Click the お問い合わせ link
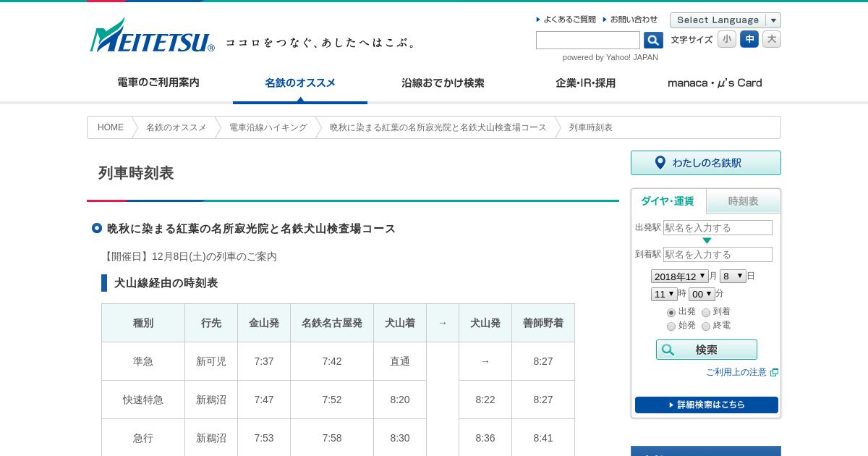 tap(633, 20)
